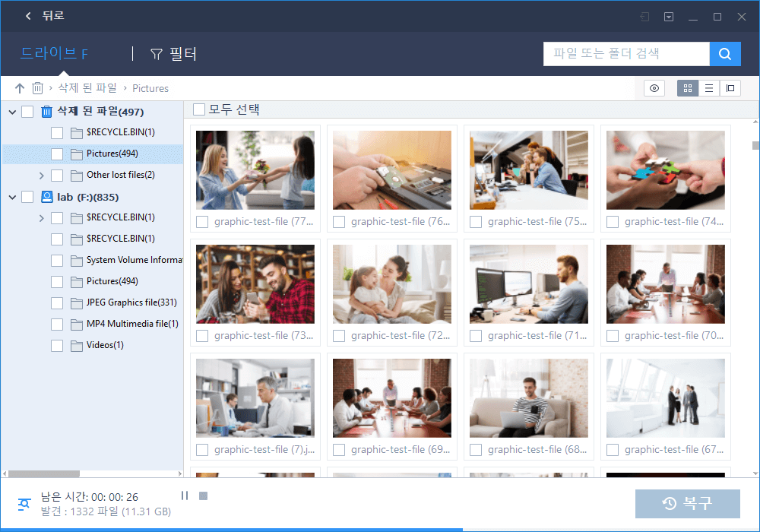Click 삭제 된 파일 in the breadcrumb
This screenshot has width=760, height=532.
pos(87,87)
